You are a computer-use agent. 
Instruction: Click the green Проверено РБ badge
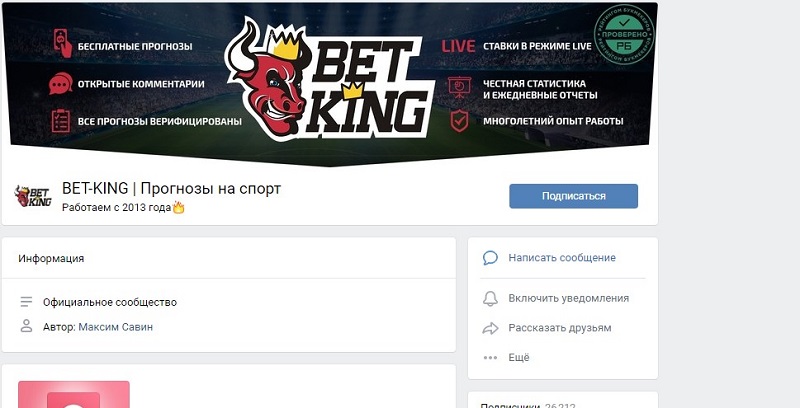624,34
